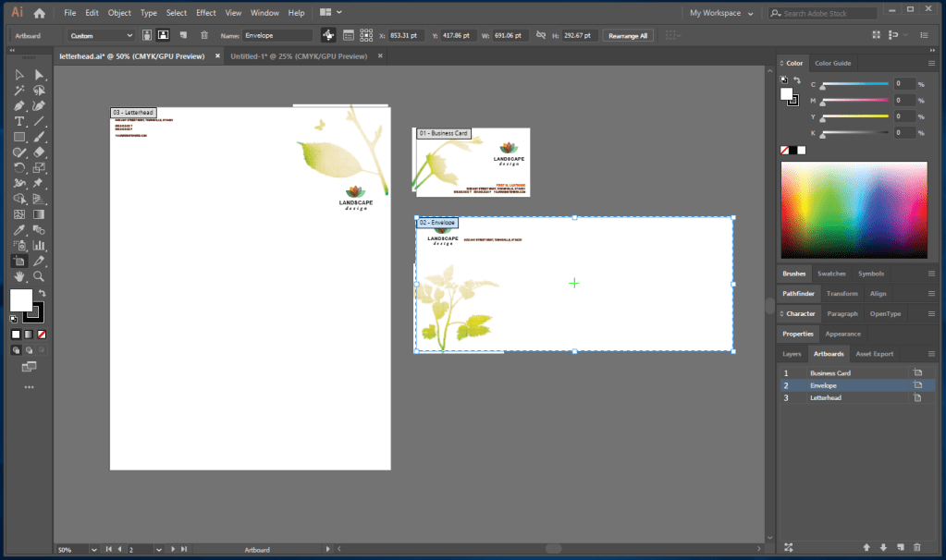Image resolution: width=946 pixels, height=560 pixels.
Task: Select the Zoom tool
Action: 39,276
